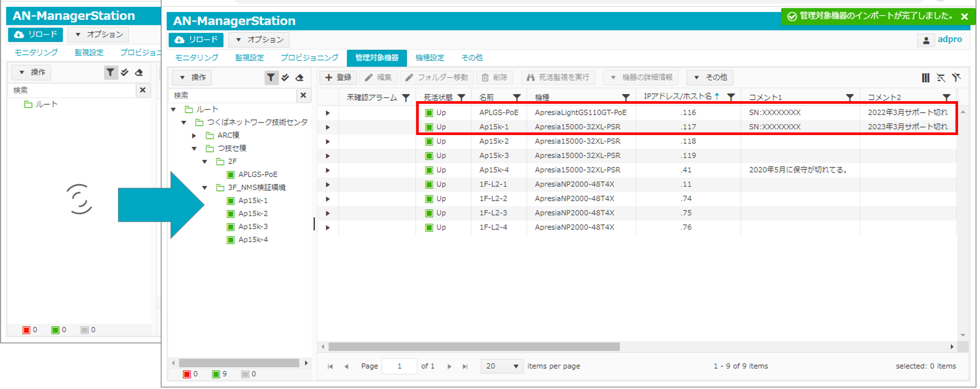Viewport: 980px width, 389px height.
Task: Open the プロビジョニング tab in front window
Action: tap(310, 58)
